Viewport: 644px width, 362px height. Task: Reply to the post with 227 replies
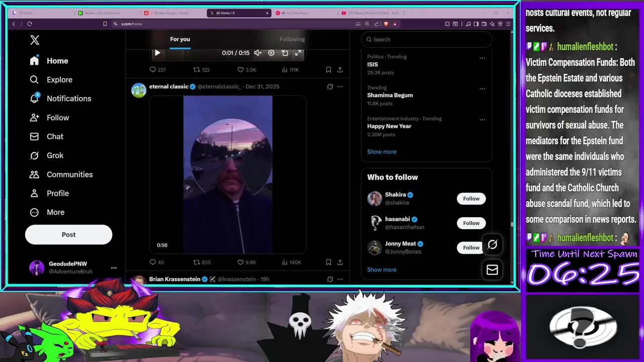click(157, 70)
